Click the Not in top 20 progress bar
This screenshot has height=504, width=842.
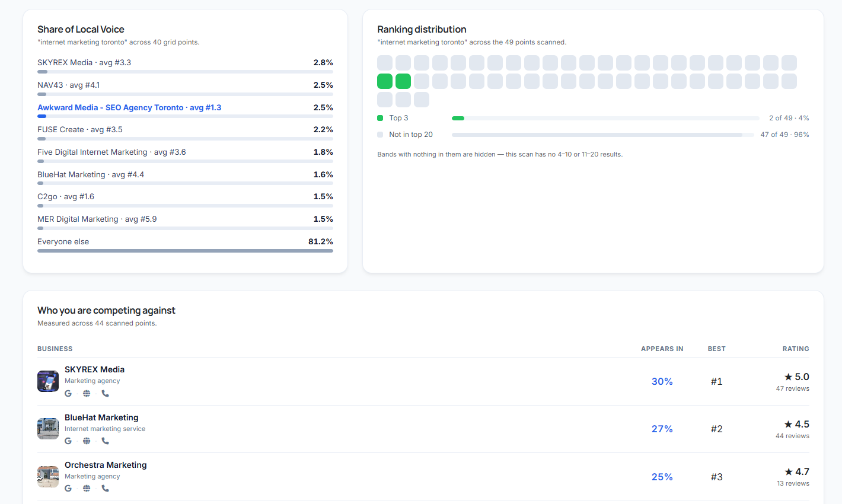coord(603,135)
